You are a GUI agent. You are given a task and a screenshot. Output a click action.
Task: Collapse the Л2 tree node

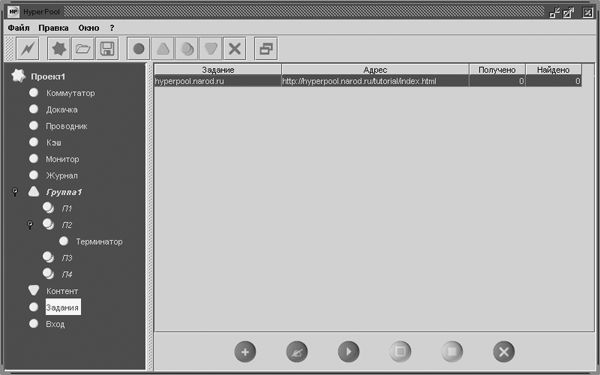(30, 225)
